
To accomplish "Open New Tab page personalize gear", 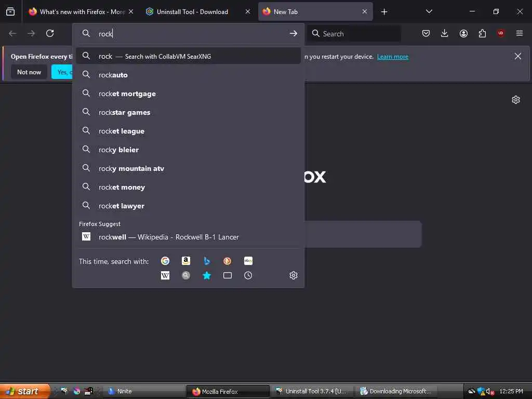I will tap(516, 100).
